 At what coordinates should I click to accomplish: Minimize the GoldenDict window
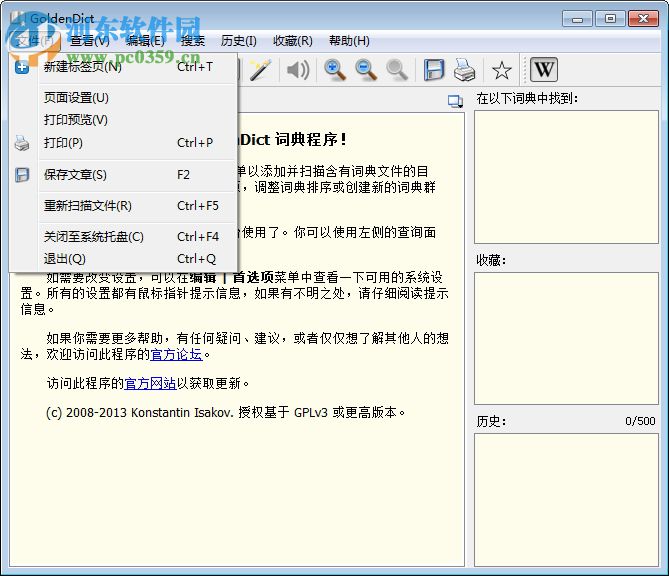577,19
